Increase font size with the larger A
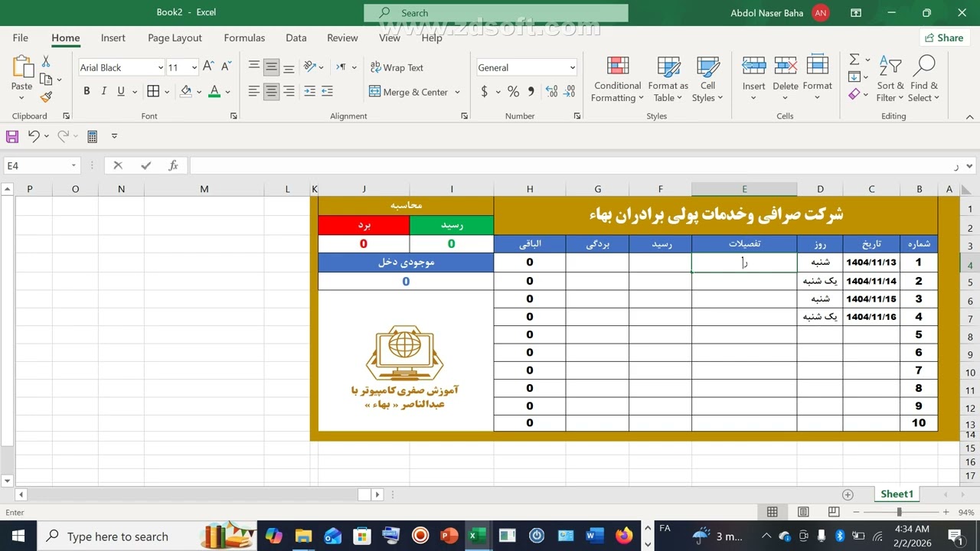The height and width of the screenshot is (551, 980). [x=209, y=67]
